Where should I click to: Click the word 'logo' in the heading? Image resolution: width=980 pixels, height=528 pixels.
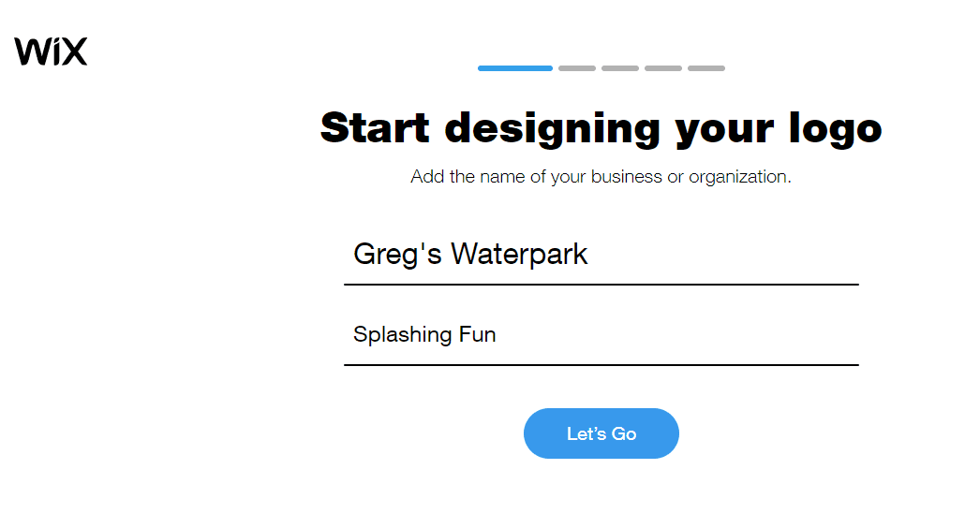click(x=836, y=130)
